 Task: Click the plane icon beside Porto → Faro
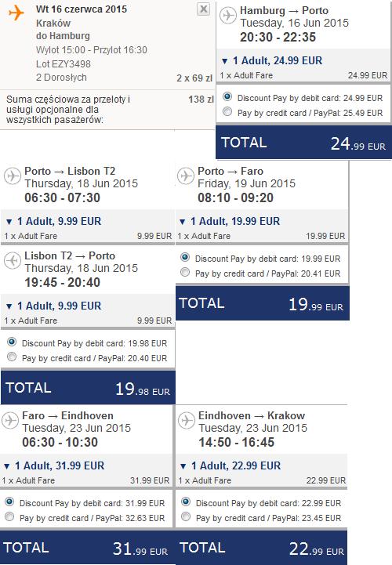[186, 176]
